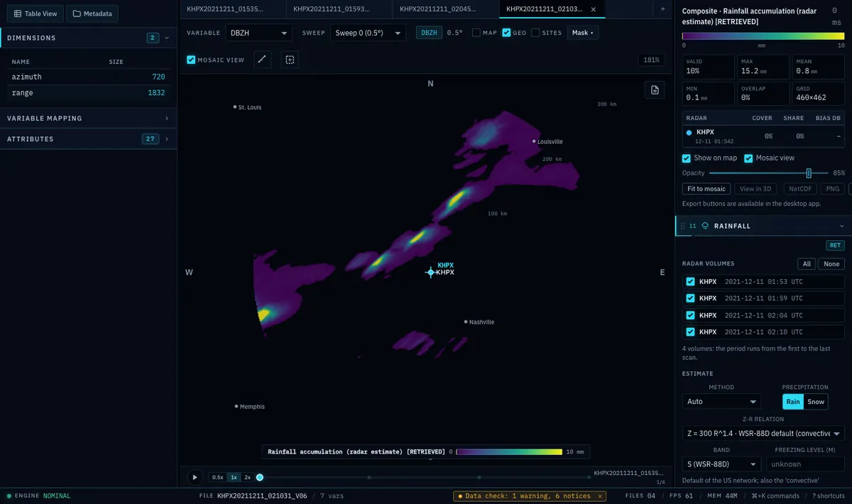Add a new file tab with plus

663,9
